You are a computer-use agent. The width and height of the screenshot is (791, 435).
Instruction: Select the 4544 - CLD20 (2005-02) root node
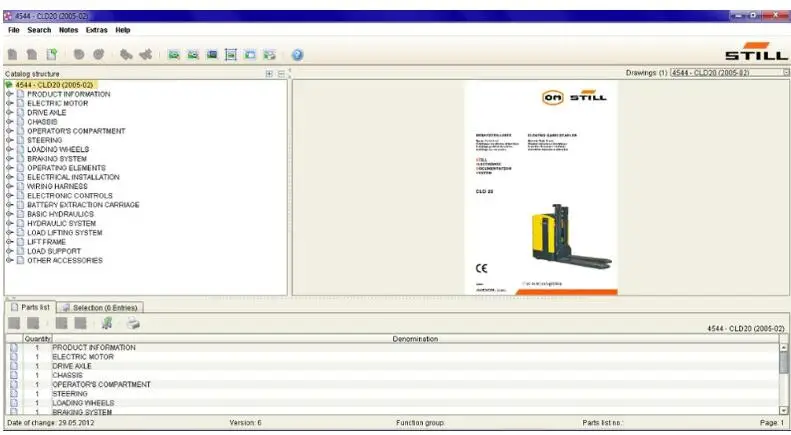54,85
